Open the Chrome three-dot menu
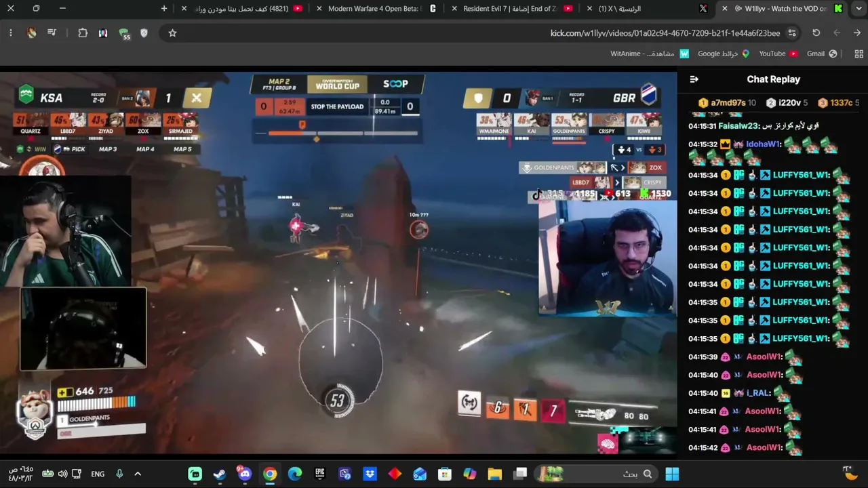 point(11,33)
